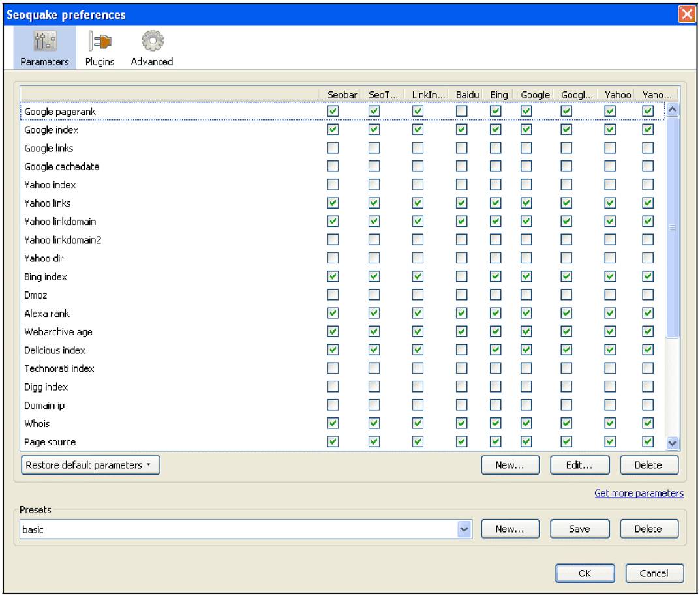
Task: Open the Parameters sliders icon
Action: [x=44, y=41]
